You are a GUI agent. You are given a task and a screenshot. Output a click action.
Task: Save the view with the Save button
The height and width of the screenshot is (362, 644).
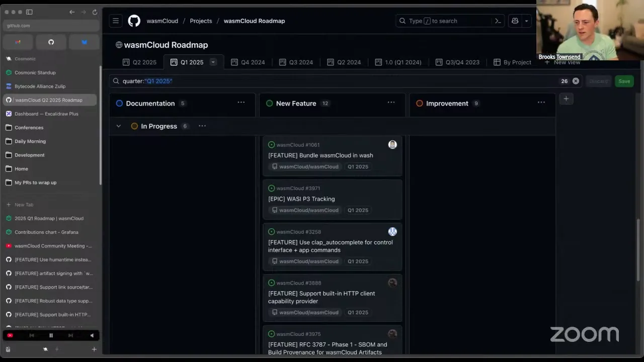tap(624, 81)
